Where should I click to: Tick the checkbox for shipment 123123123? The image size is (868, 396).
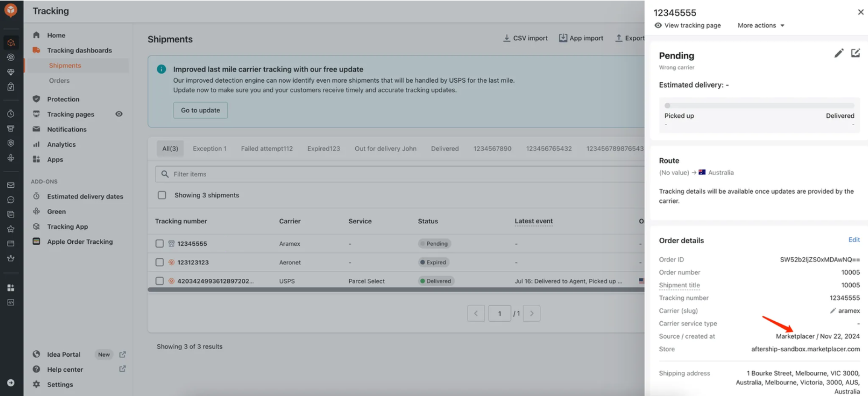(159, 262)
